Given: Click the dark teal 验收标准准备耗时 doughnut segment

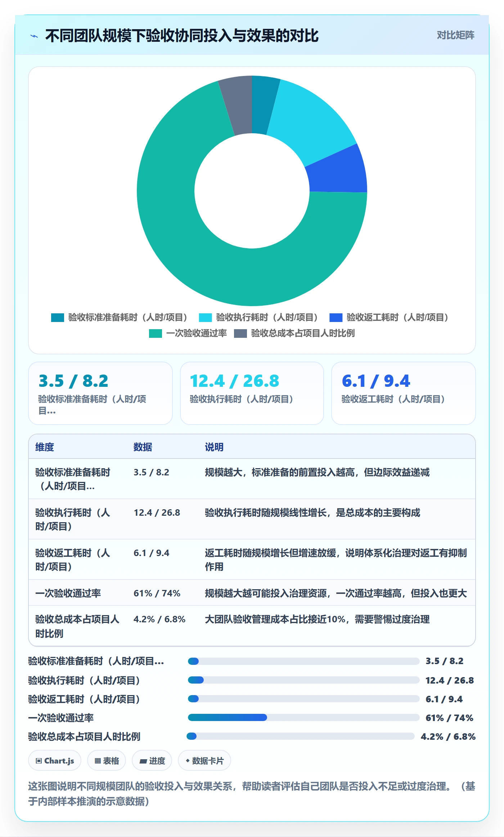Looking at the screenshot, I should coord(264,105).
